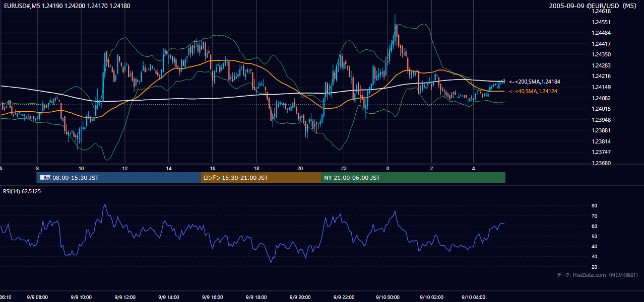
Task: Click the 9/9 22:00 time axis label
Action: [344, 297]
